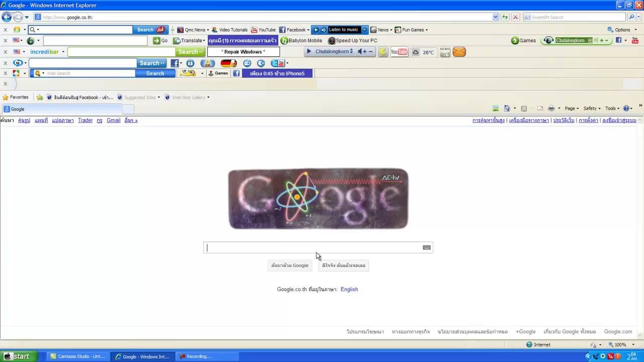Click the Stop loading button
644x362 pixels.
(515, 17)
